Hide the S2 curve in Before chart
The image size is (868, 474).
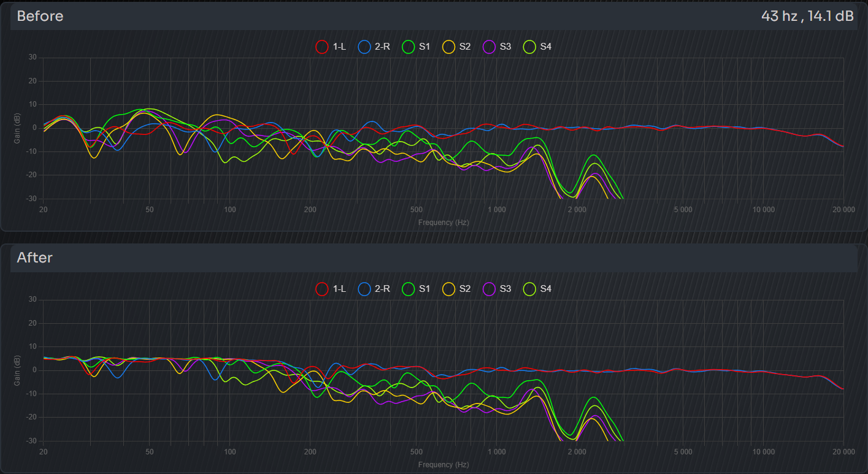click(x=457, y=47)
